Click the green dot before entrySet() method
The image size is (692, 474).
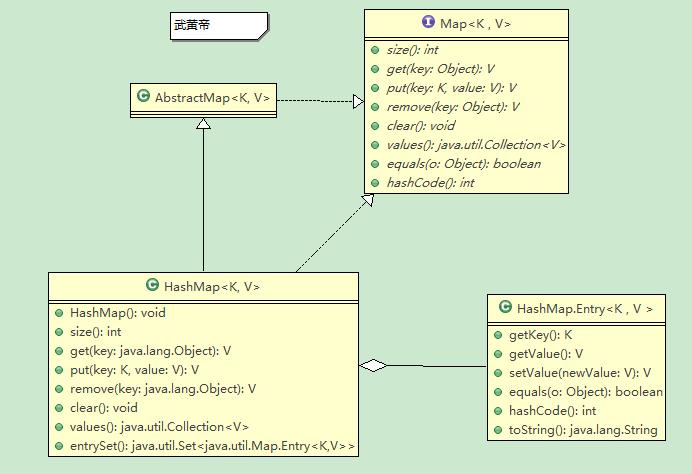[x=59, y=446]
